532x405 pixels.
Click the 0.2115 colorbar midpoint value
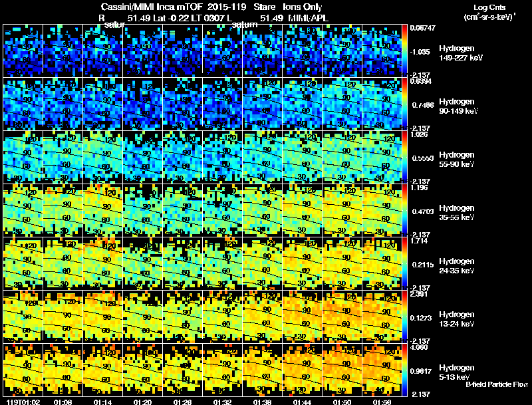click(423, 265)
